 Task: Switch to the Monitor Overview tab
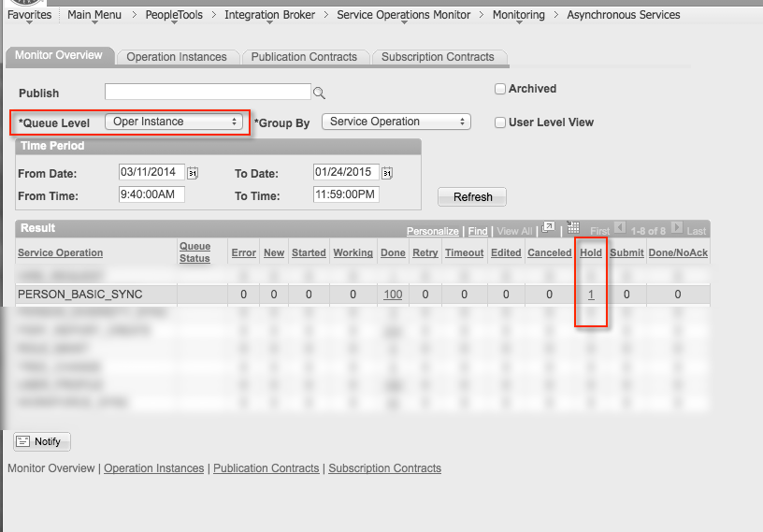coord(59,55)
